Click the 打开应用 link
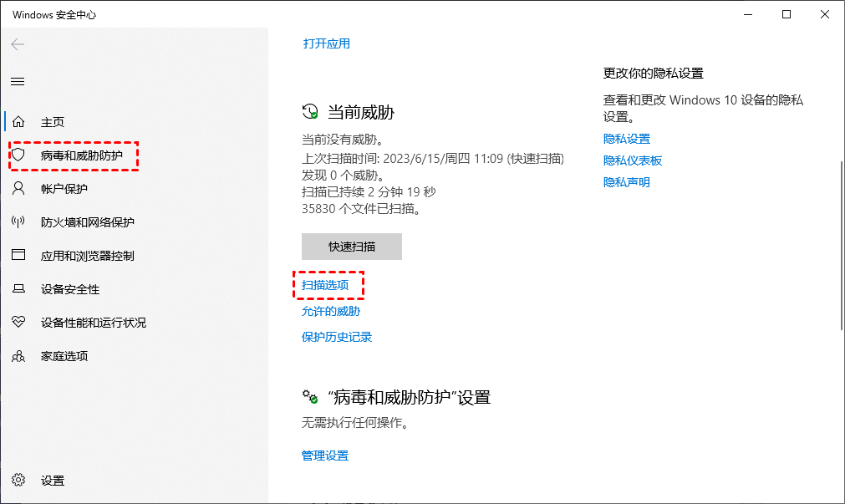 [x=327, y=43]
